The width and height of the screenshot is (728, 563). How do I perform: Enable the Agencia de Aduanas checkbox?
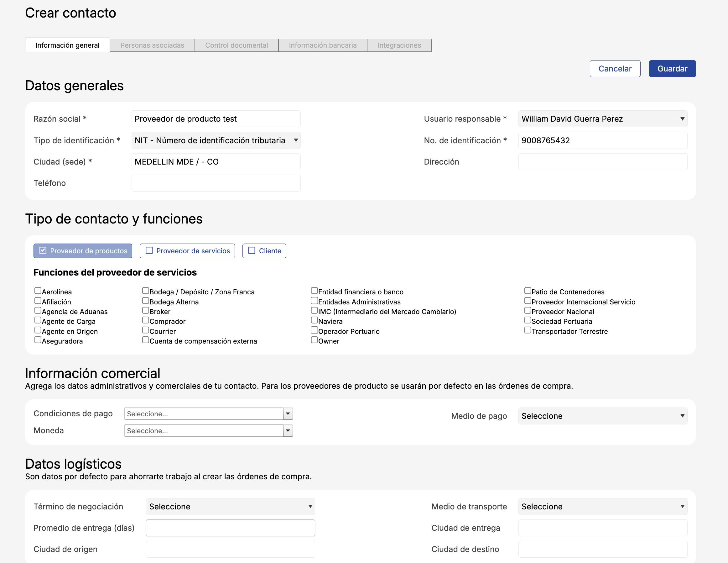point(38,311)
